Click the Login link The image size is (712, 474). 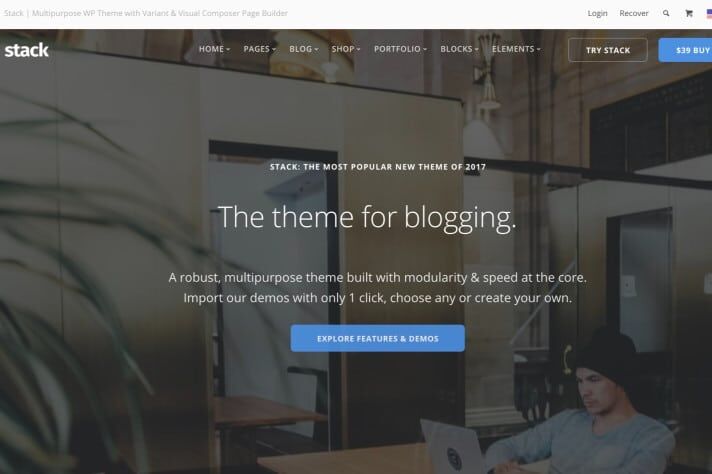click(597, 13)
